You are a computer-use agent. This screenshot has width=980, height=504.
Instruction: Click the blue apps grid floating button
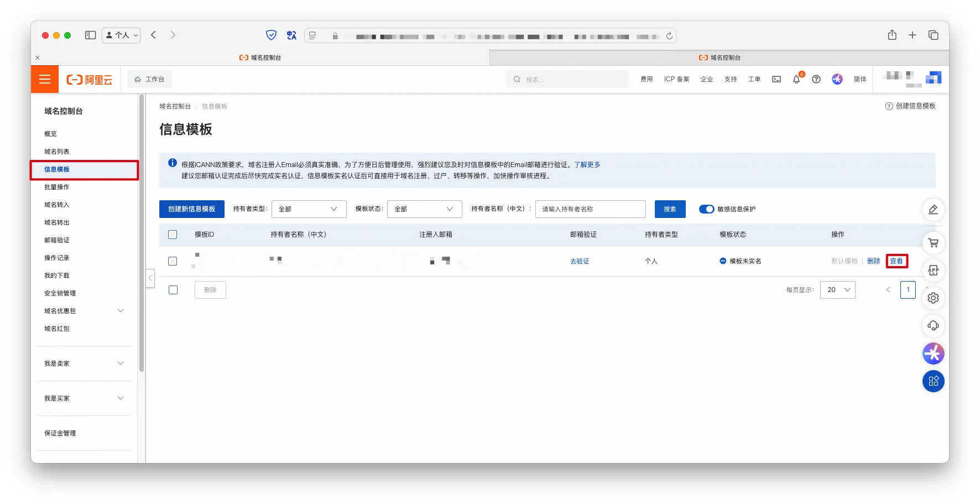coord(933,381)
